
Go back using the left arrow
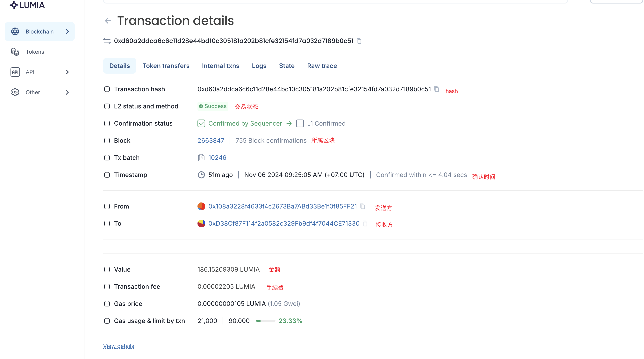click(x=108, y=20)
